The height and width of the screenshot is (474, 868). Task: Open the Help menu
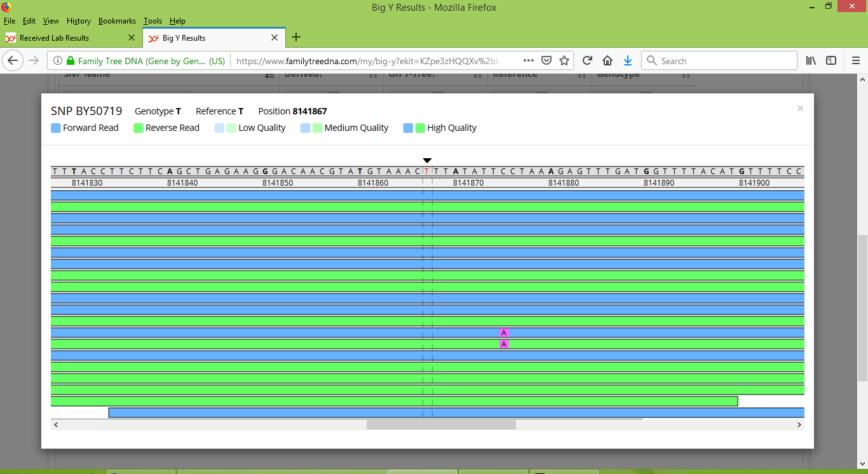178,21
